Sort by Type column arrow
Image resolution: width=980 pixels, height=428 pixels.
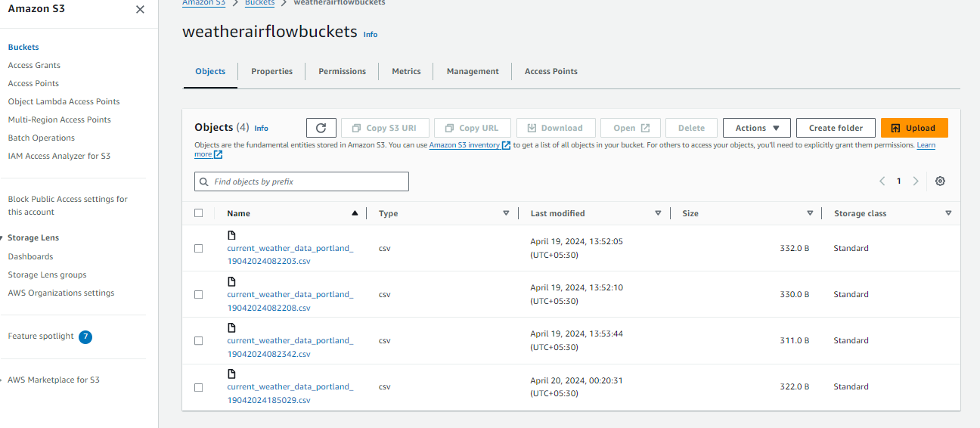(506, 213)
